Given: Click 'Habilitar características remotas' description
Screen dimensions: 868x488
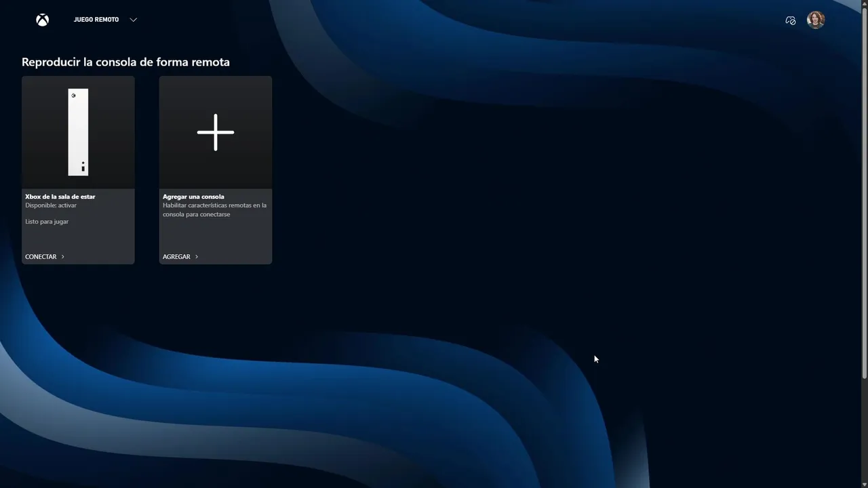Looking at the screenshot, I should (214, 209).
